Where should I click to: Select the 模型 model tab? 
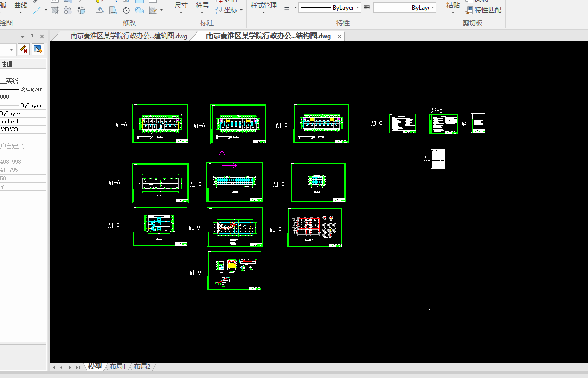tap(95, 367)
